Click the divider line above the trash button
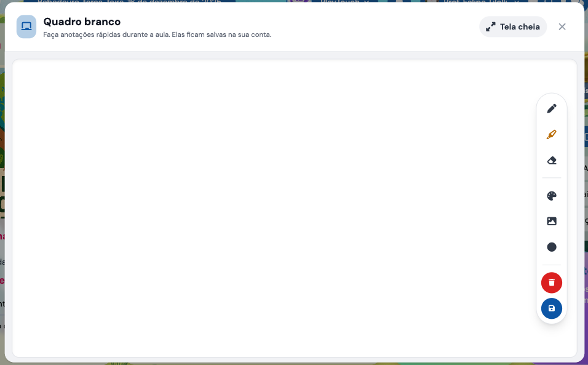The image size is (588, 365). [x=552, y=265]
